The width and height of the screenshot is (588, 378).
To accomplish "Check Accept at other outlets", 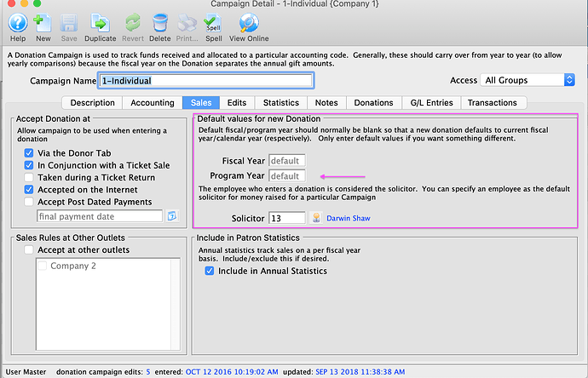I will click(28, 250).
